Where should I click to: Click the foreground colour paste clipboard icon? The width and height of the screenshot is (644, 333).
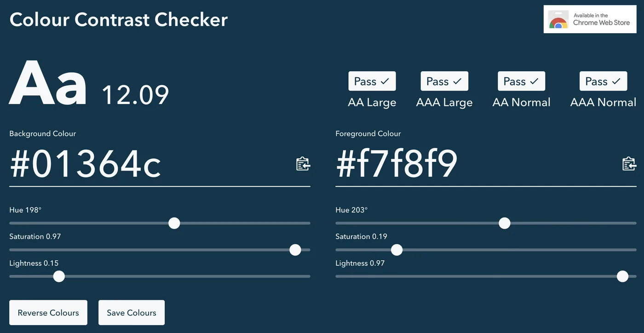click(629, 164)
